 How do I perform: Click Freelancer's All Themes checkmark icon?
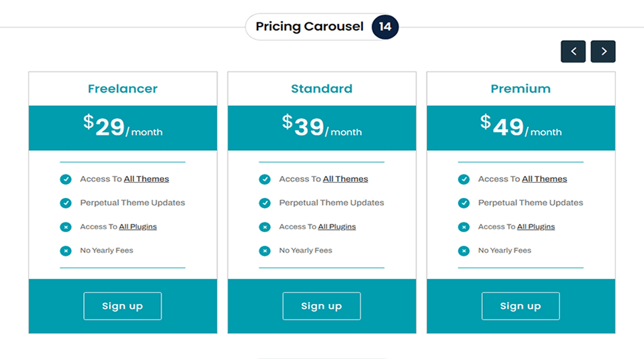pyautogui.click(x=66, y=179)
